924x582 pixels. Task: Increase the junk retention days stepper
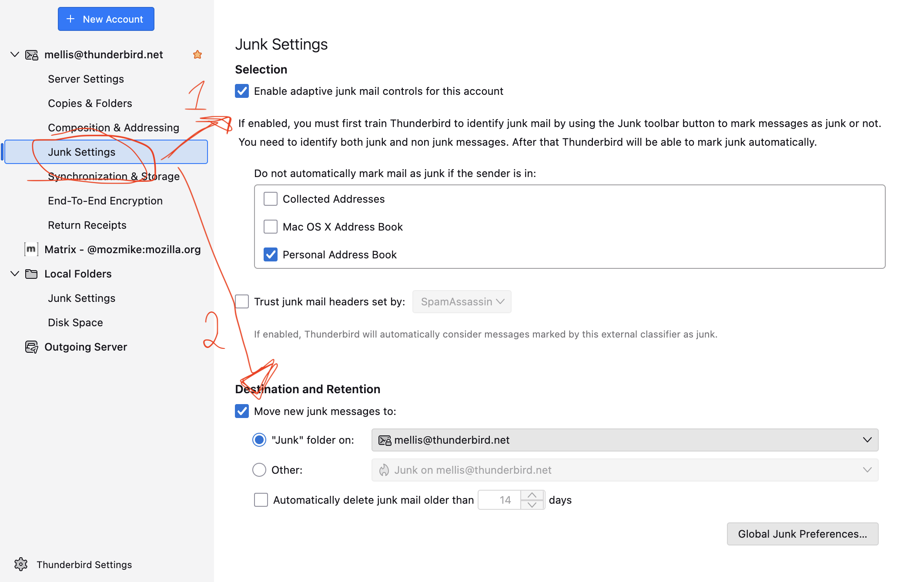tap(532, 495)
